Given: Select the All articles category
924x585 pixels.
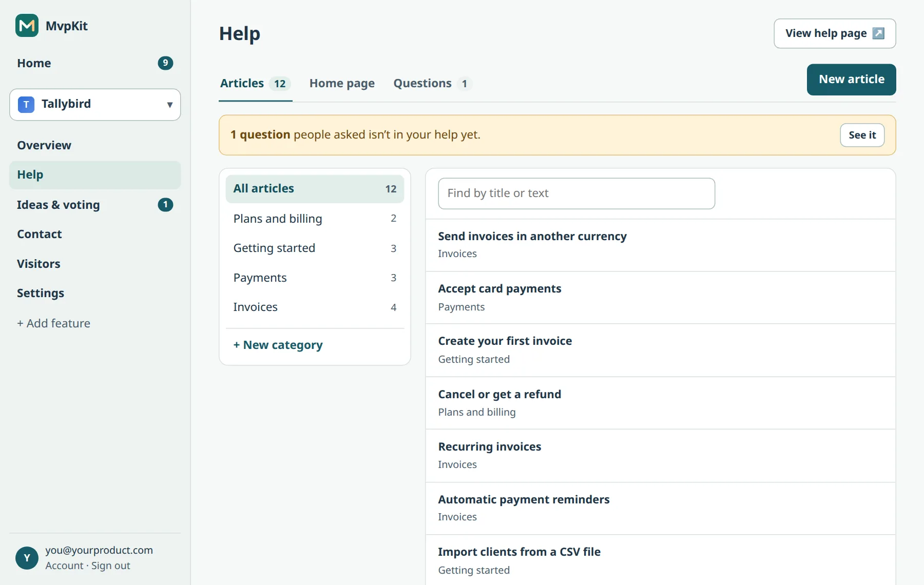Looking at the screenshot, I should click(x=315, y=189).
